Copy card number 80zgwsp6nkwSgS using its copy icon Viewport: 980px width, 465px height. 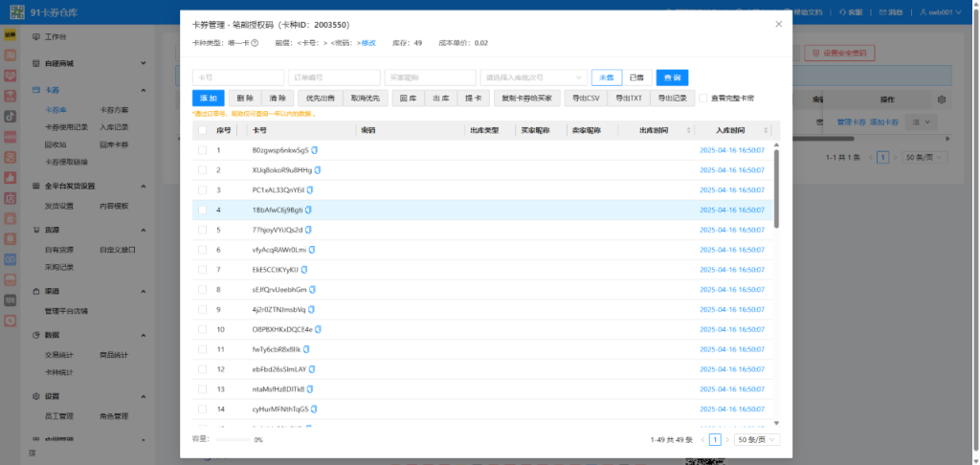[314, 150]
